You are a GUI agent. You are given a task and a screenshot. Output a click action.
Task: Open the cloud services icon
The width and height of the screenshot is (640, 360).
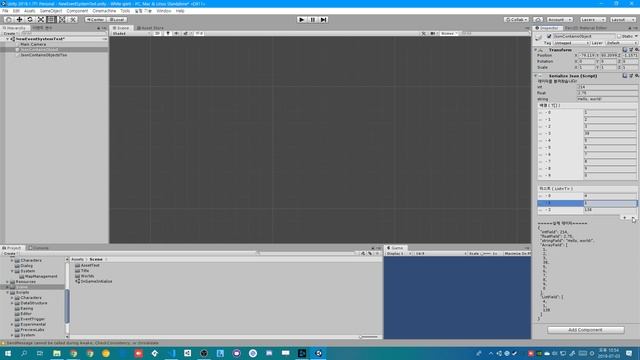click(x=538, y=20)
